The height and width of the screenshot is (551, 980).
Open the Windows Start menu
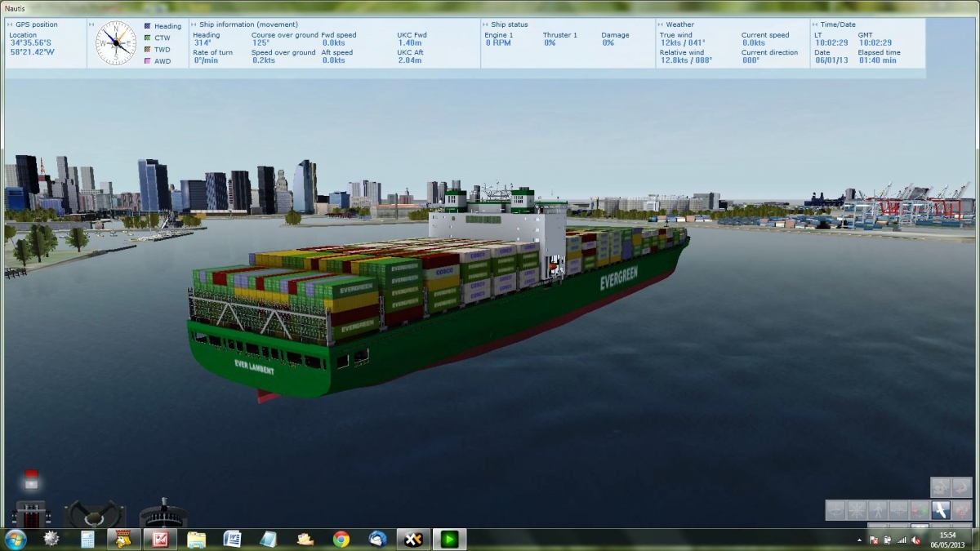tap(16, 539)
